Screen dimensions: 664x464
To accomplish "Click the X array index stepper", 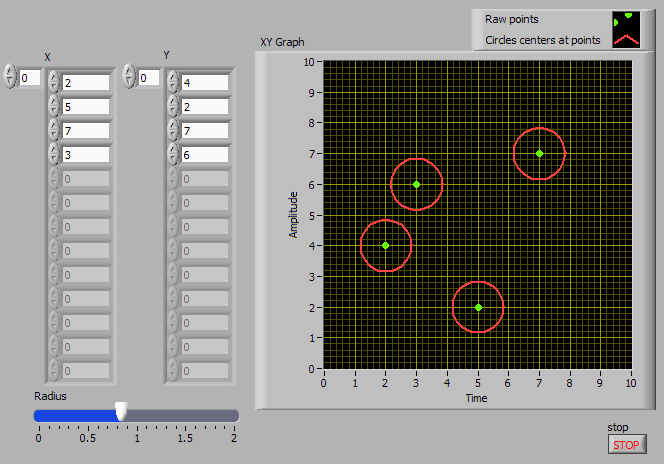I will tap(10, 77).
